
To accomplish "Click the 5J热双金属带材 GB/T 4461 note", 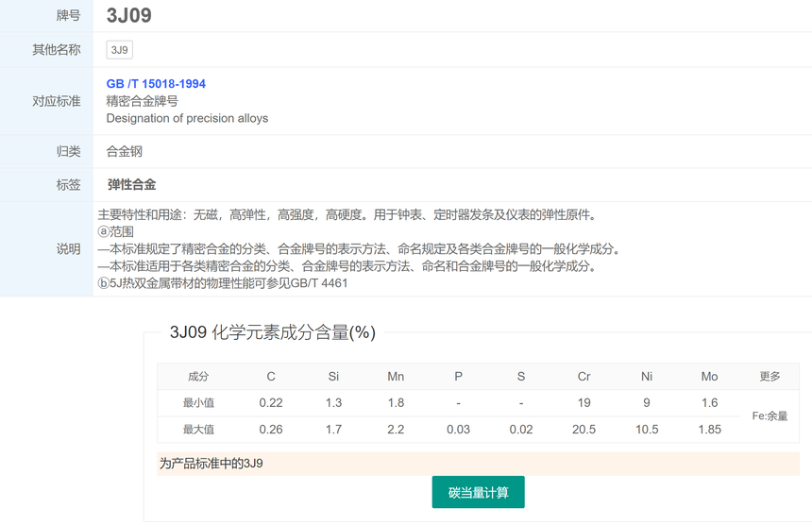I will point(223,283).
